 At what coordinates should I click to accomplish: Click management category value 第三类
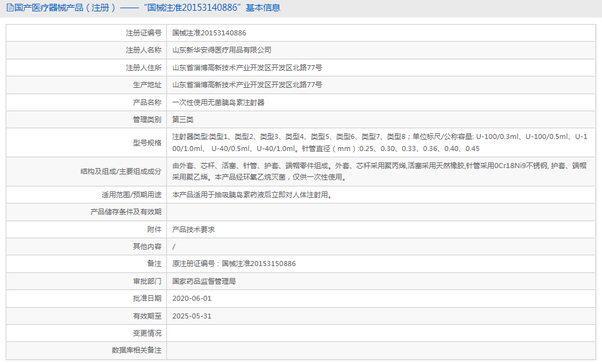183,119
